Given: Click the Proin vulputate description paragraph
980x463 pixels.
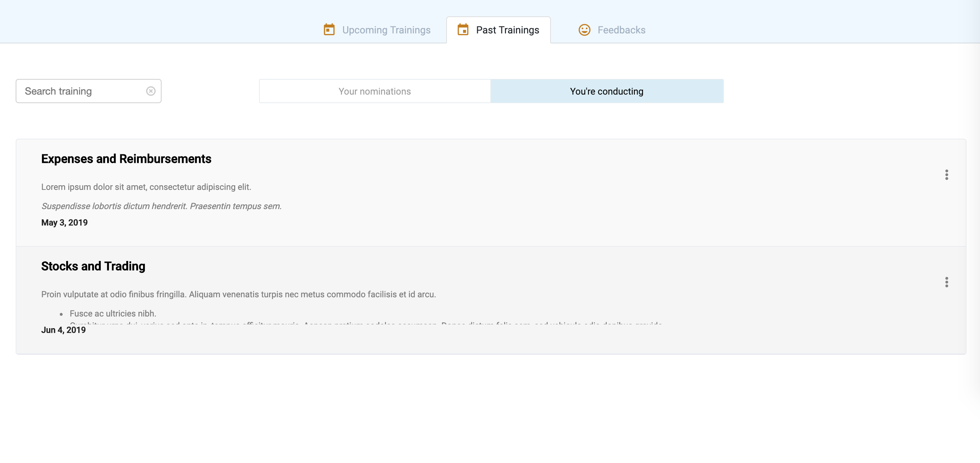Looking at the screenshot, I should coord(238,294).
